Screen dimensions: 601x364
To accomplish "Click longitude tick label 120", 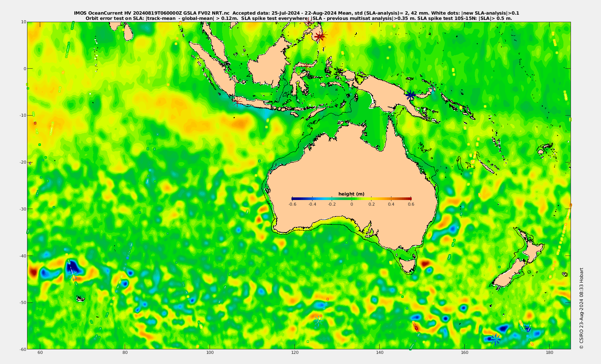I will (295, 352).
